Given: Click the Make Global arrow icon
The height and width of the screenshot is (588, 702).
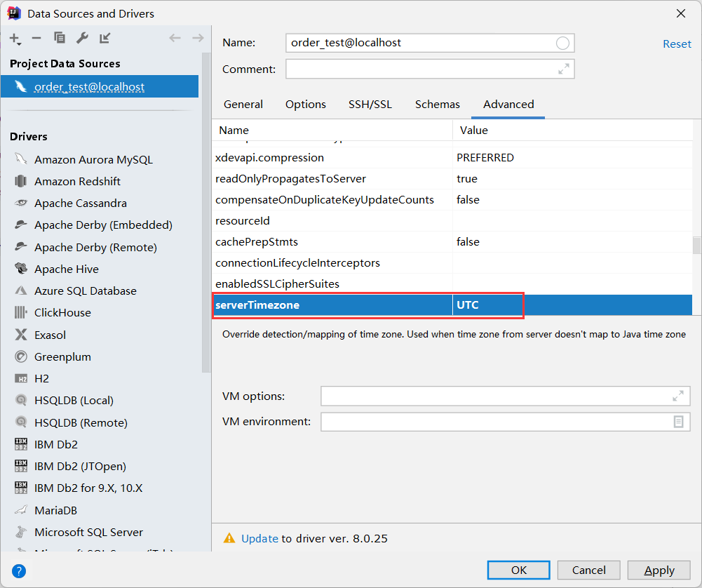Looking at the screenshot, I should [104, 38].
